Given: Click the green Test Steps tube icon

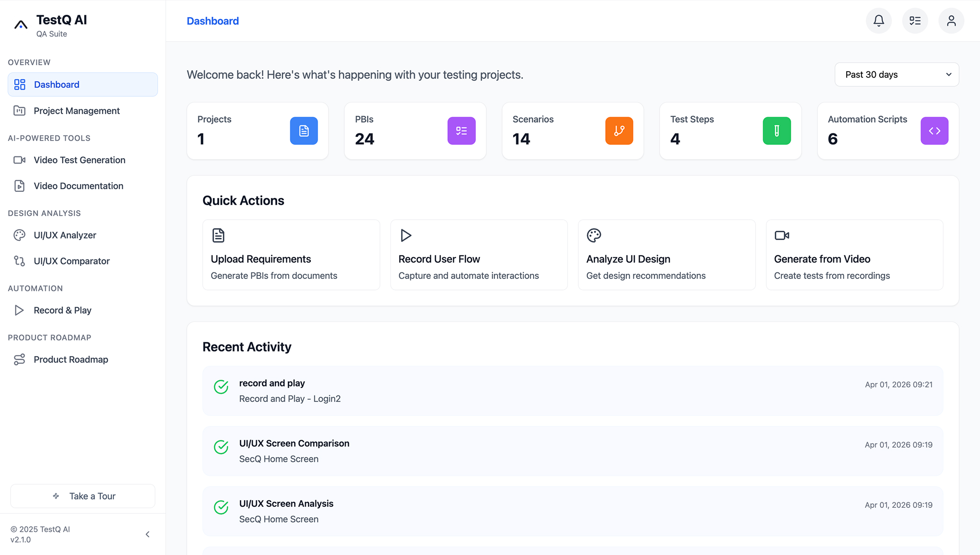Looking at the screenshot, I should click(777, 131).
